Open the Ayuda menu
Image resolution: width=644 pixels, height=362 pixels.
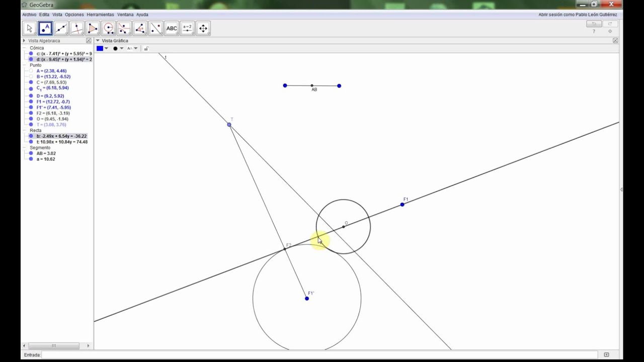click(142, 15)
